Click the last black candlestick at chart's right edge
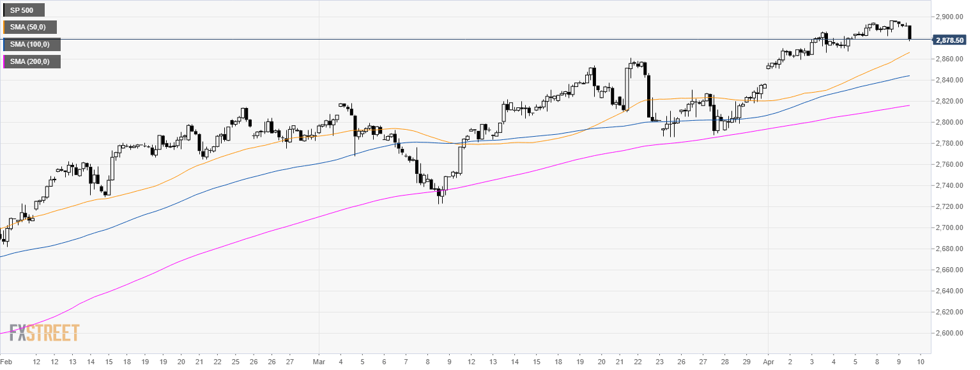 pos(909,32)
